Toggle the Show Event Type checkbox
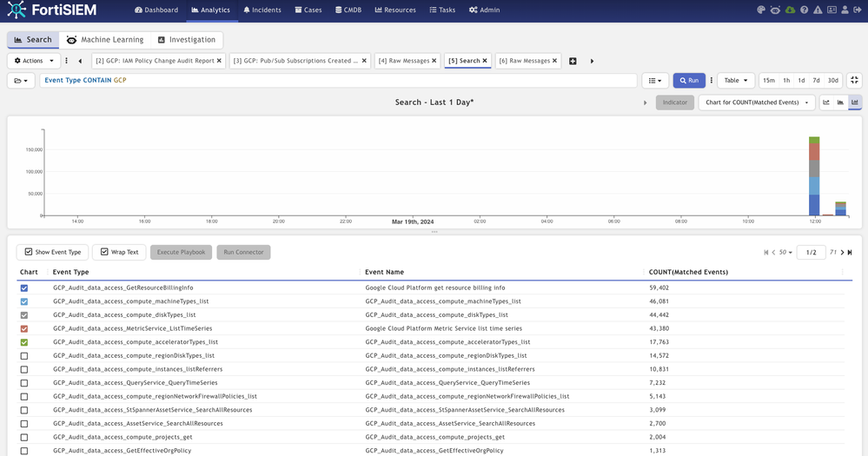 pyautogui.click(x=29, y=252)
